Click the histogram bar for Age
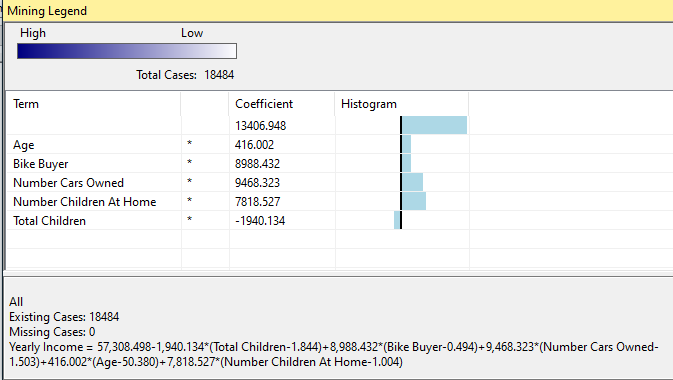673x380 pixels. tap(406, 144)
